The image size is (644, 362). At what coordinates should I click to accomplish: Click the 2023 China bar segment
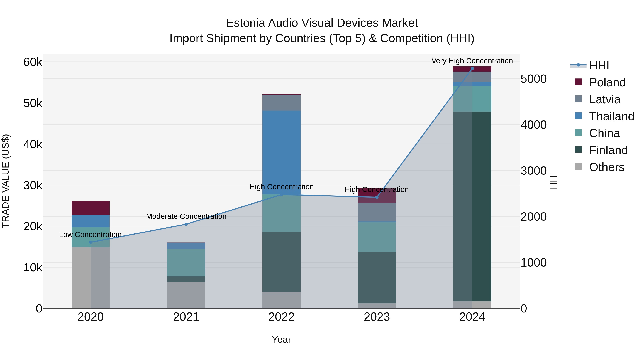coord(377,237)
